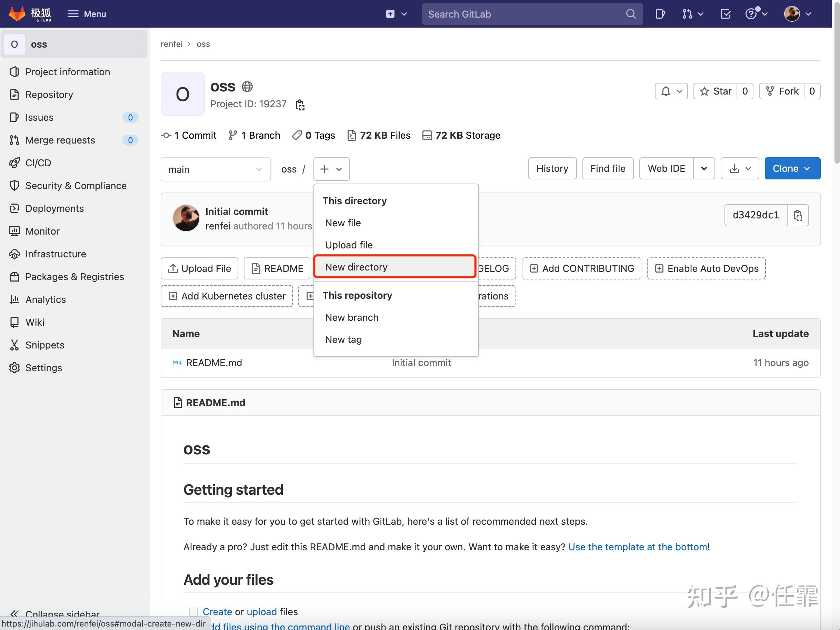Open the Issues icon in top navbar
Screen dimensions: 840x630
tap(660, 14)
